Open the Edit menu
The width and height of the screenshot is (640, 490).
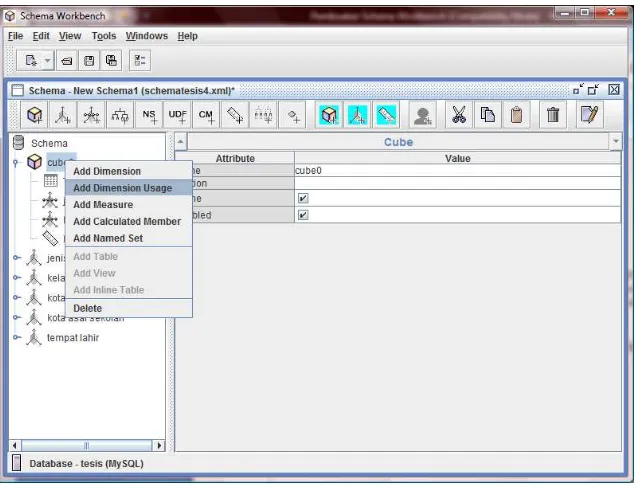point(41,36)
